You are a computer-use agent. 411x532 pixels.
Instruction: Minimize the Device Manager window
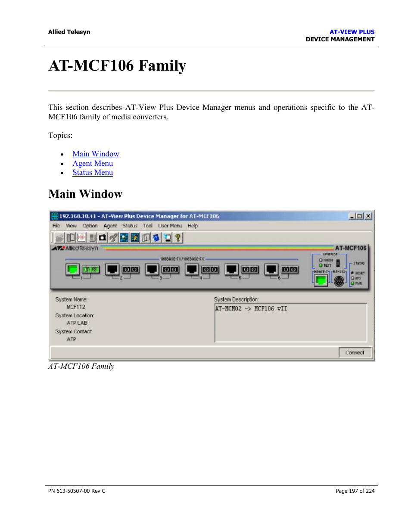(x=352, y=216)
